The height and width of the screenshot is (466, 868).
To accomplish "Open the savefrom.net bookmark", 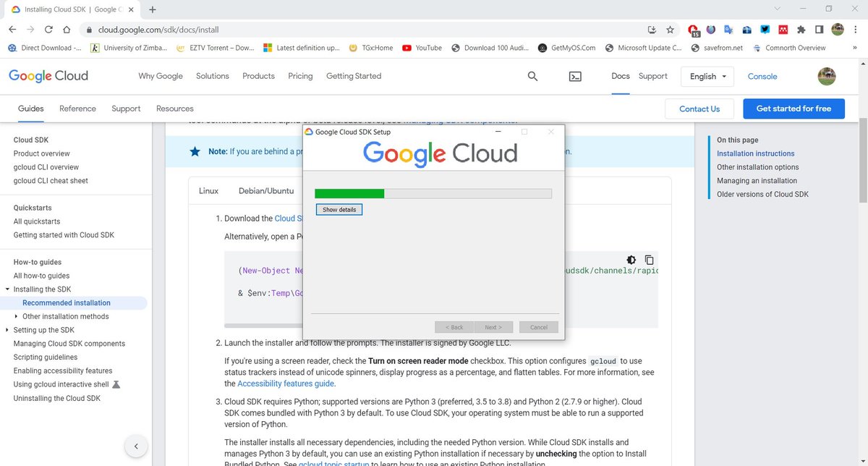I will 718,48.
